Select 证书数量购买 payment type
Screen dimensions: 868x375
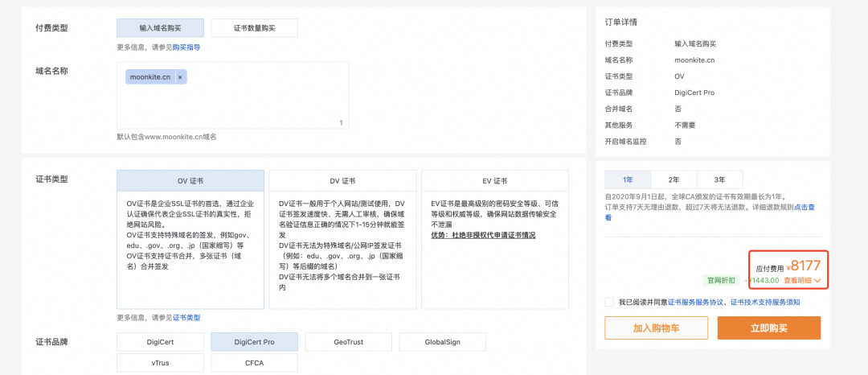coord(254,27)
